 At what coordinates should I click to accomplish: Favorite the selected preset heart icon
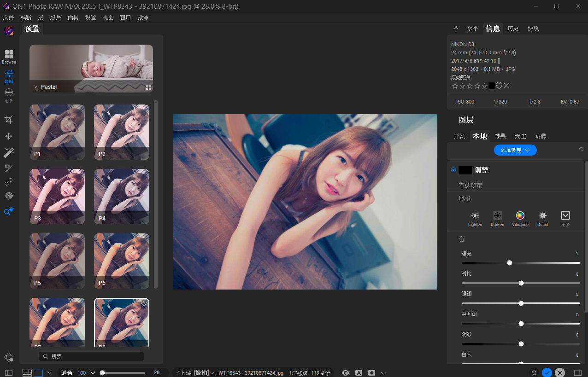coord(144,303)
